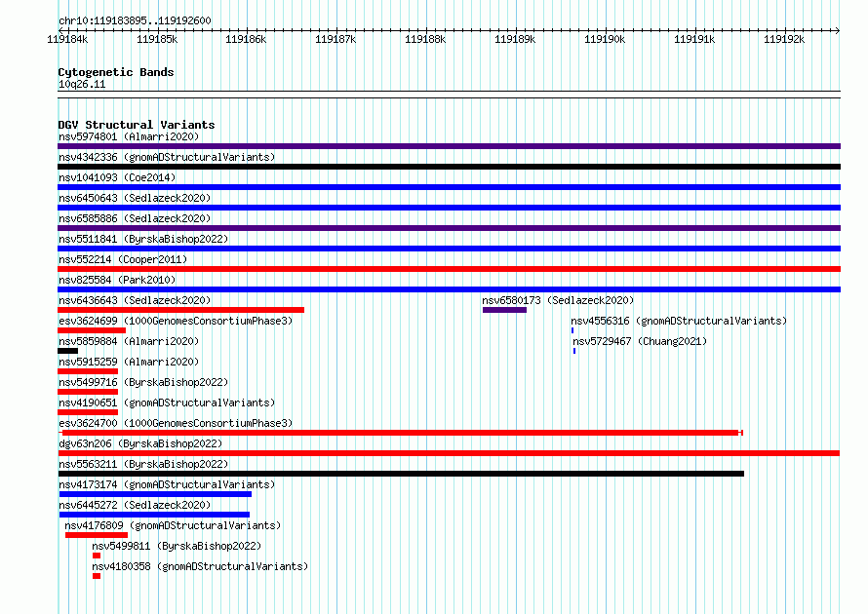The height and width of the screenshot is (614, 868).
Task: Click the blue bar under nsv825584
Action: click(449, 289)
